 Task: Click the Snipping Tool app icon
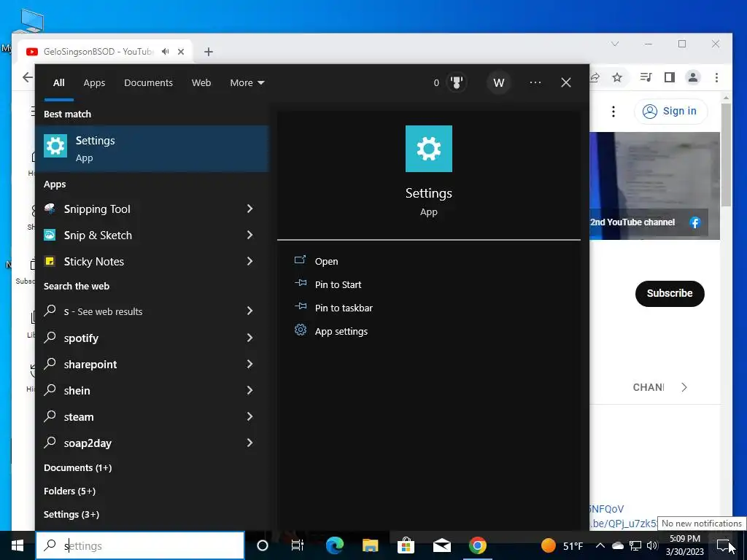(x=50, y=209)
